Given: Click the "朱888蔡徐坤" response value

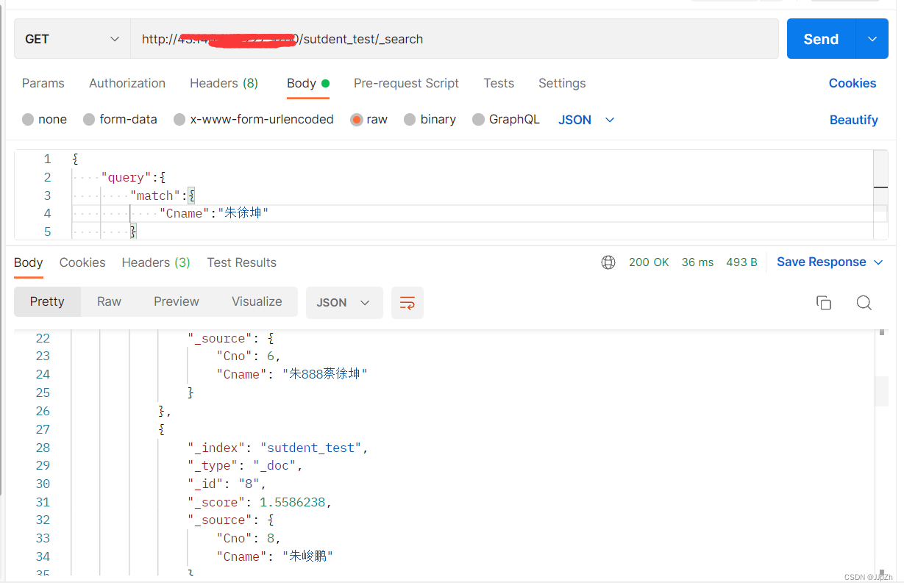Looking at the screenshot, I should pos(324,374).
